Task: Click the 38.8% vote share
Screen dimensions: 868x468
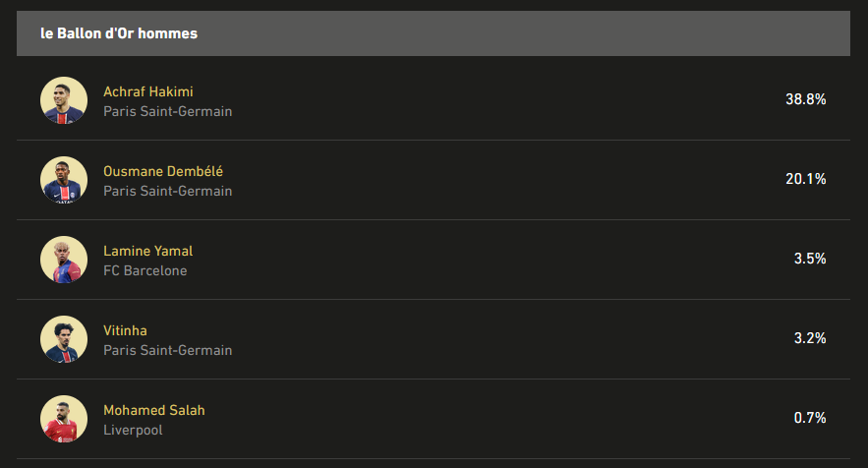Action: (x=806, y=99)
